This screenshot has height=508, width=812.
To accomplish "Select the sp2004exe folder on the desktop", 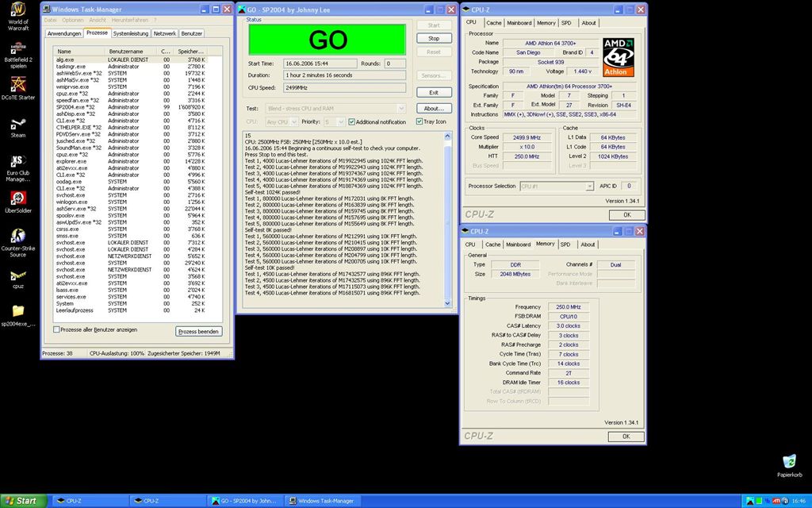I will 18,315.
